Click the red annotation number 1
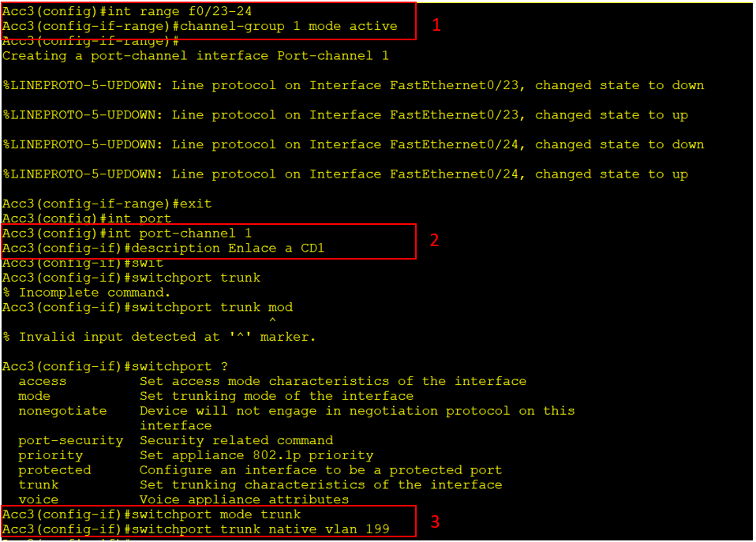 click(x=436, y=25)
